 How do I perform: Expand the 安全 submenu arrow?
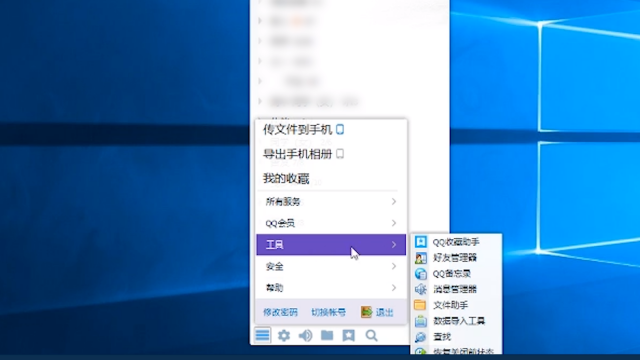click(x=393, y=266)
